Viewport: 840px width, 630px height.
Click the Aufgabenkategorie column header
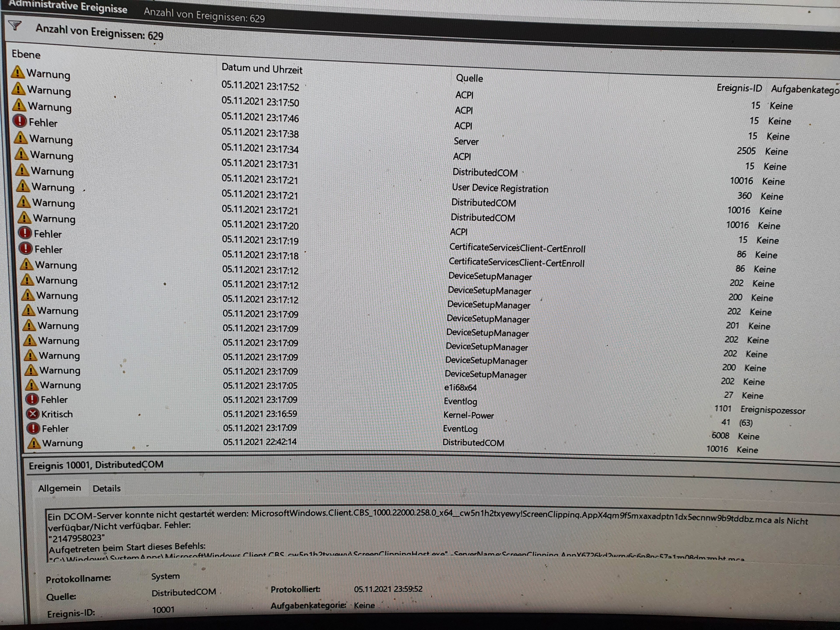[804, 90]
